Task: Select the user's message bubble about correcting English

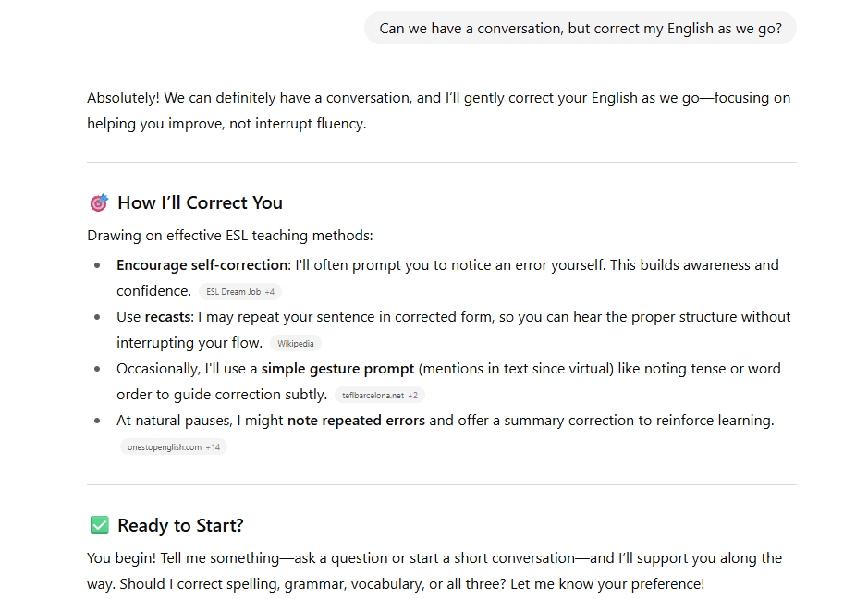Action: pos(581,29)
